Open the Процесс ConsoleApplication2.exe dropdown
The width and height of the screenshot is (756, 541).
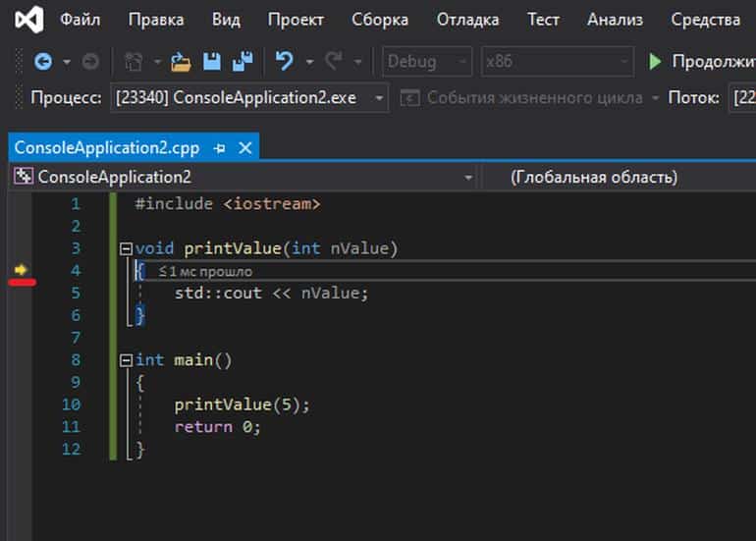pyautogui.click(x=249, y=98)
